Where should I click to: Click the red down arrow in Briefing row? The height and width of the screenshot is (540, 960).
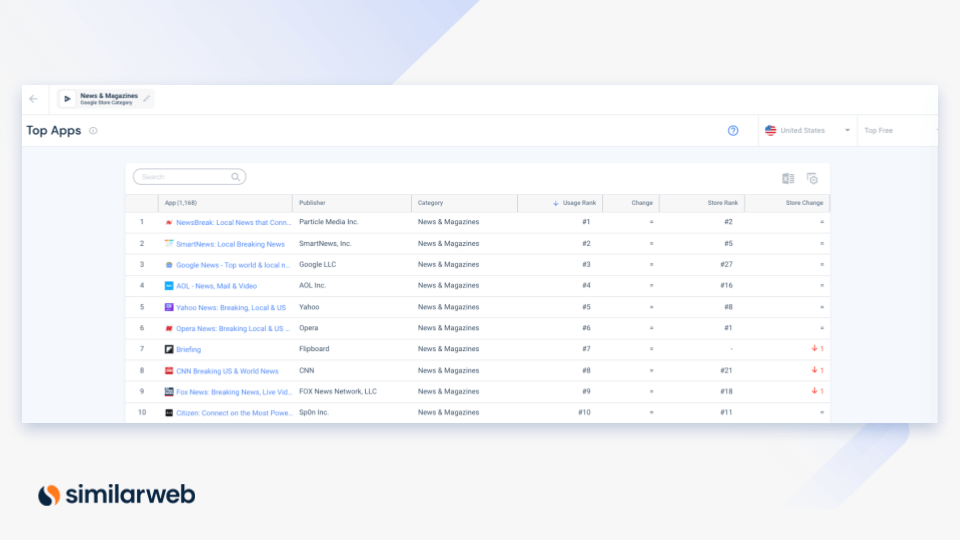(814, 348)
